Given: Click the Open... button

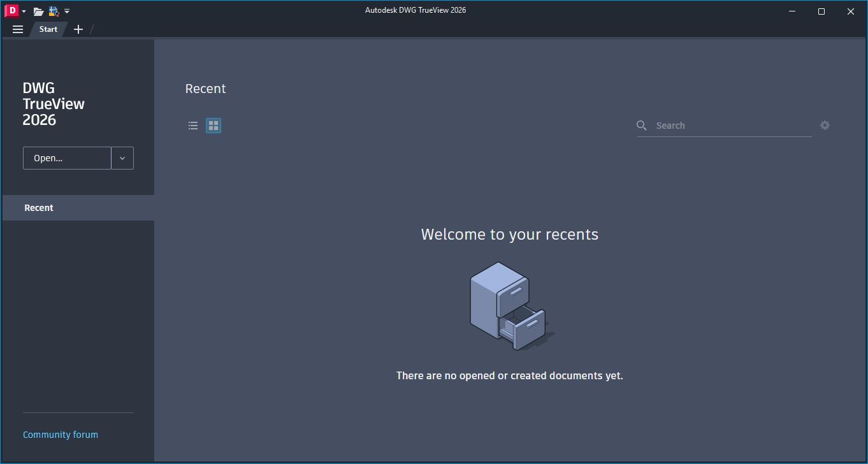Looking at the screenshot, I should click(67, 158).
